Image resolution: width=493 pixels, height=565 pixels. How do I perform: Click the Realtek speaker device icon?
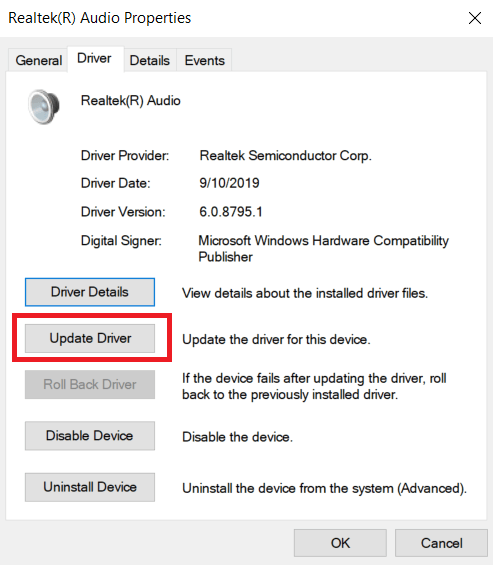[44, 107]
